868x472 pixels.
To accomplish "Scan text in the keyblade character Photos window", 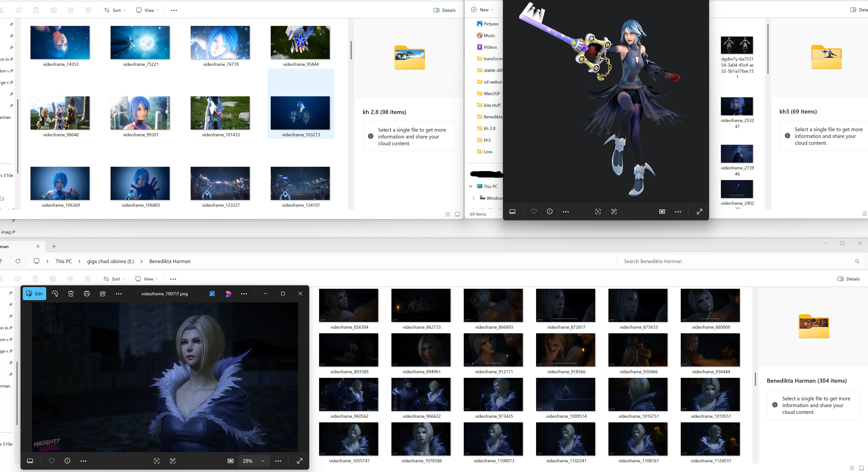I will pyautogui.click(x=614, y=212).
